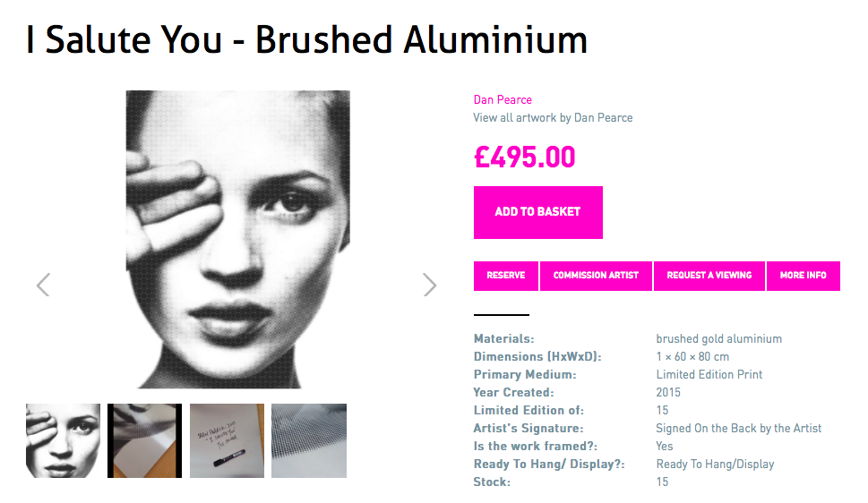Show the previous artwork image arrow
The image size is (868, 503).
pos(43,285)
